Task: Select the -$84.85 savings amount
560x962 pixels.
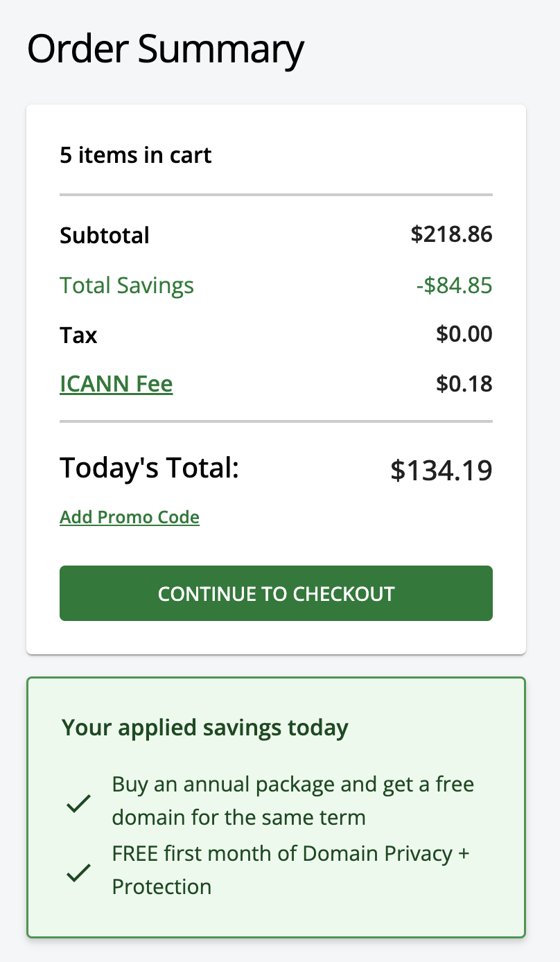Action: click(x=454, y=285)
